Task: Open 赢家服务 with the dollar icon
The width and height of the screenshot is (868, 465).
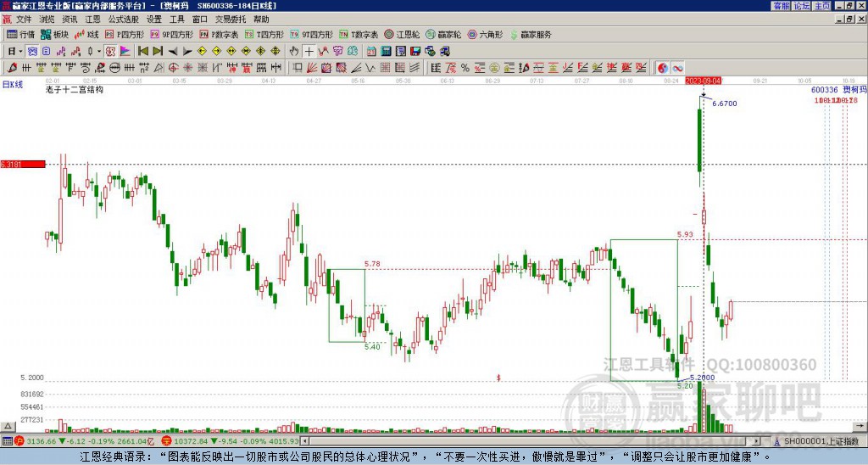Action: click(x=531, y=34)
